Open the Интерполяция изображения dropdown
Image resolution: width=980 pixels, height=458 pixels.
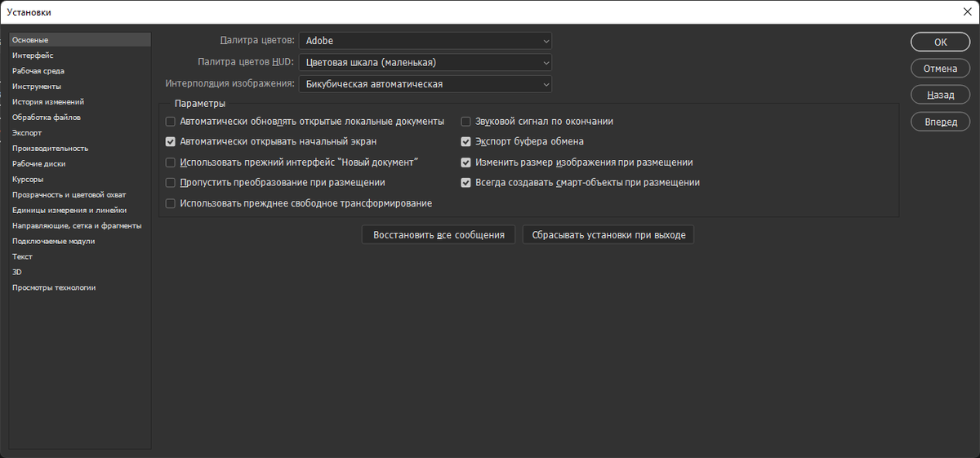coord(425,84)
